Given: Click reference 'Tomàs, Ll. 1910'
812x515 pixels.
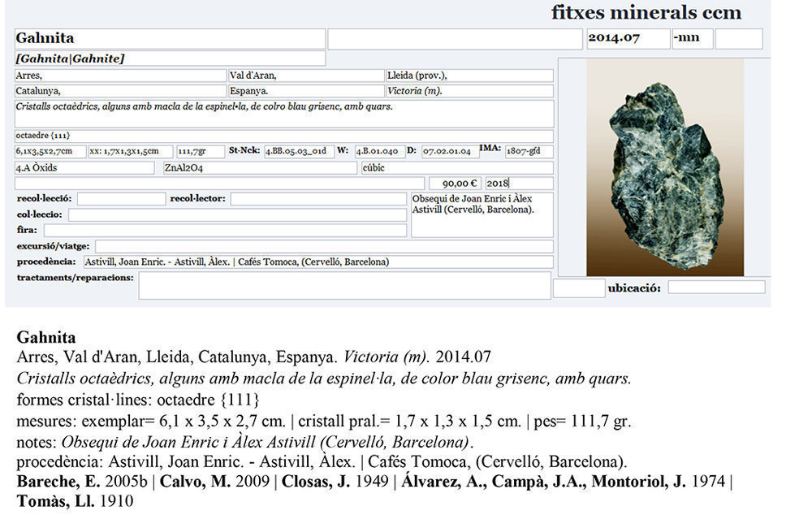Looking at the screenshot, I should click(75, 501).
